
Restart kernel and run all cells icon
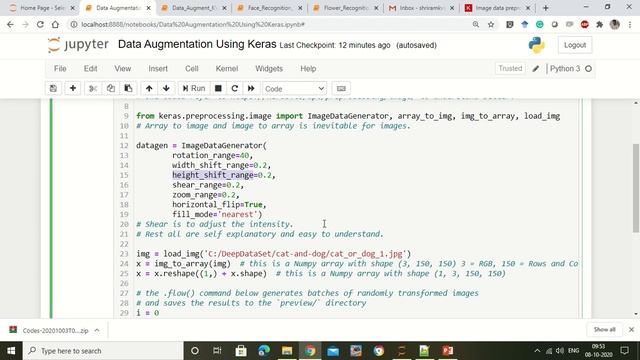[x=251, y=89]
